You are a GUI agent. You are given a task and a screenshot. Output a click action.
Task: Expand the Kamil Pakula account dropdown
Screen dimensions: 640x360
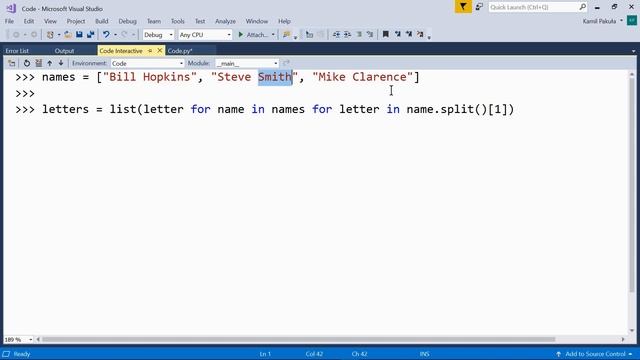pyautogui.click(x=622, y=21)
